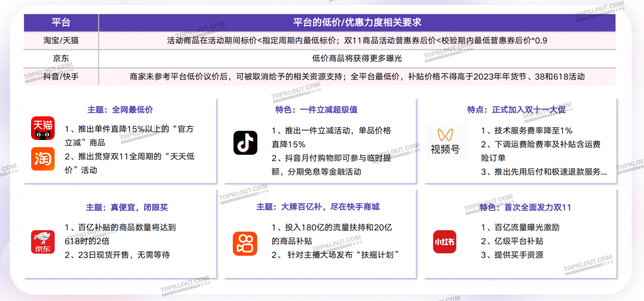
Task: Click the 京东 table row label
Action: 61,59
